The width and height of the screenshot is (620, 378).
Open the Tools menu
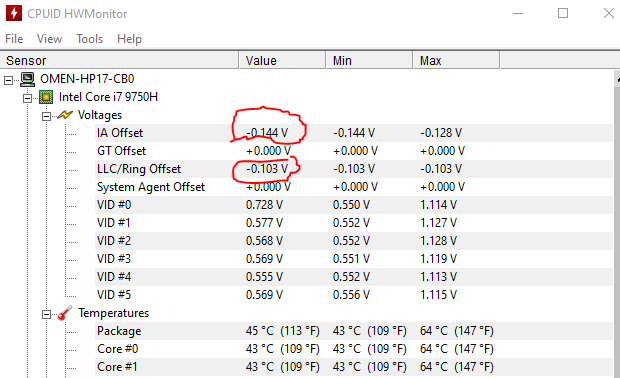(90, 39)
